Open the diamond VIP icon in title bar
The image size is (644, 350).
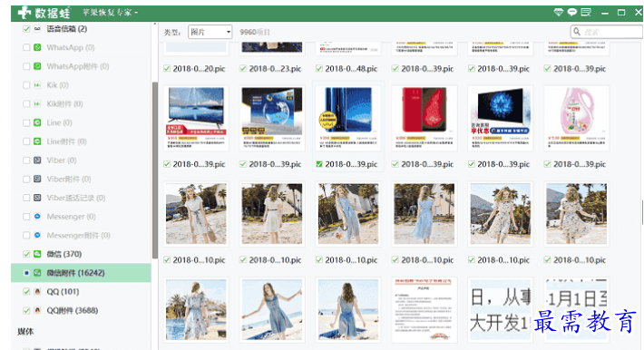(558, 13)
